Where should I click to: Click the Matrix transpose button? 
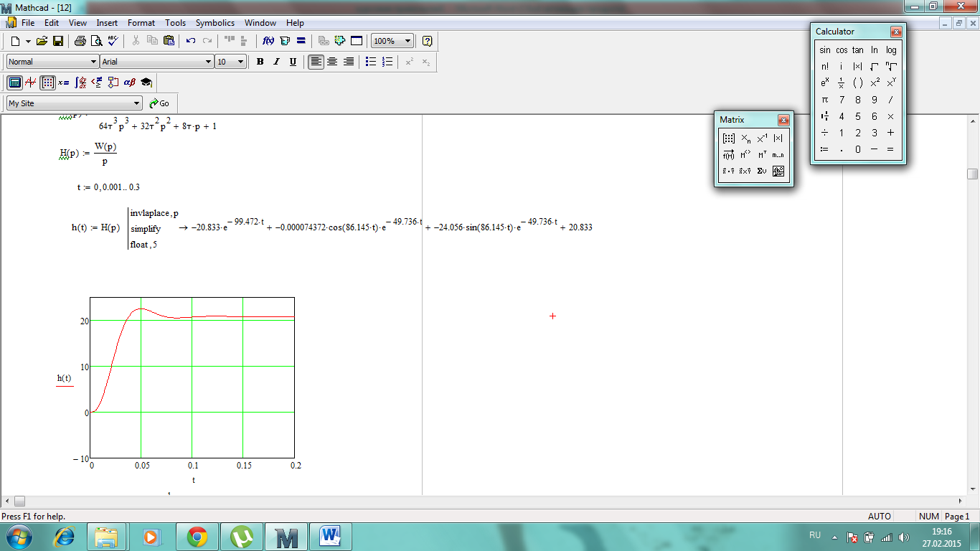762,155
